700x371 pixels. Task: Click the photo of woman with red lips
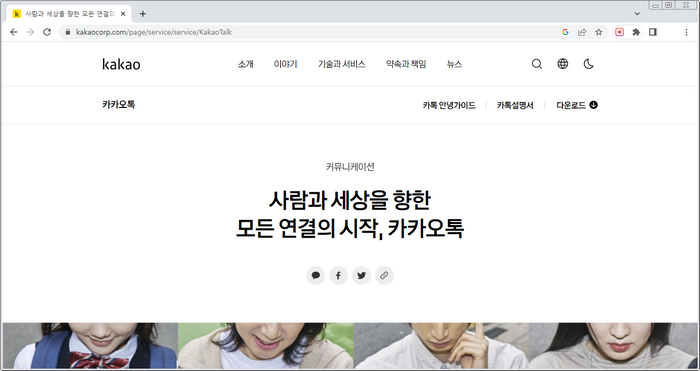[x=613, y=346]
